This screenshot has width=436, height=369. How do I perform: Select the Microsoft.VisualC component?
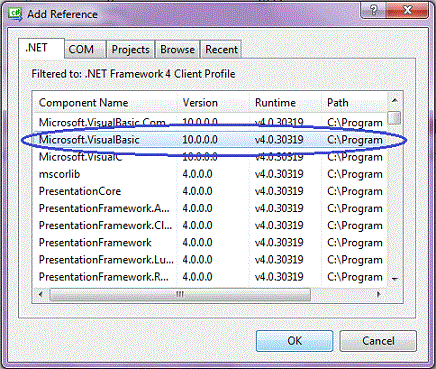click(x=210, y=157)
